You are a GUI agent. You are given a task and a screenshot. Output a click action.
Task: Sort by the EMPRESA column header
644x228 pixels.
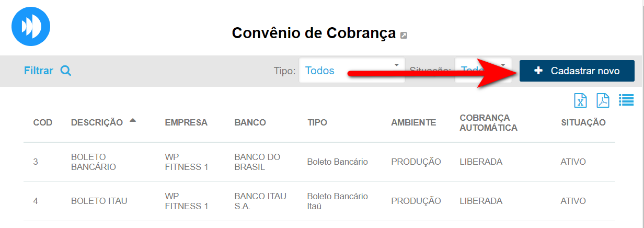[x=186, y=122]
